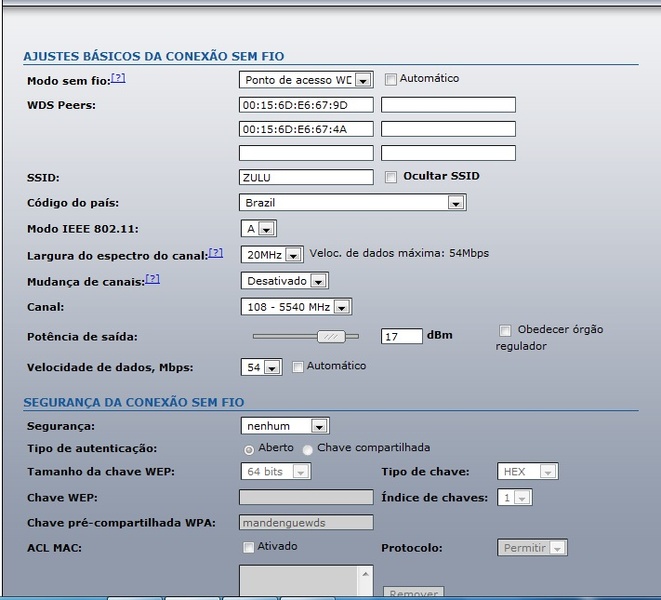The image size is (661, 600).
Task: Click scroll-up arrow of MAC list
Action: (365, 574)
